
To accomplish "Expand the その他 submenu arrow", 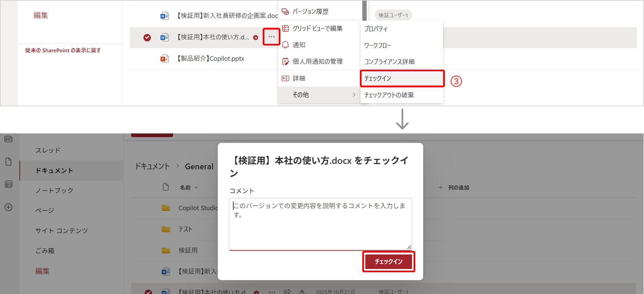I will [x=354, y=95].
